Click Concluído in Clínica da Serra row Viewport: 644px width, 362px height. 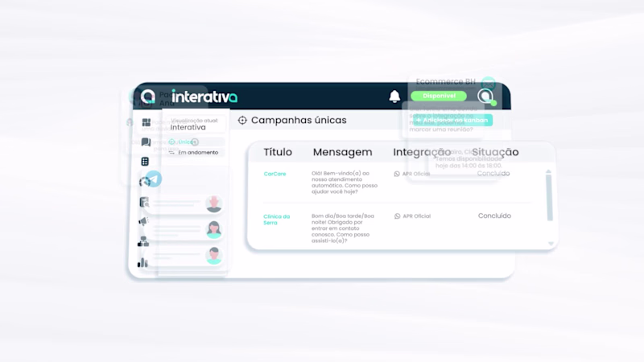494,216
